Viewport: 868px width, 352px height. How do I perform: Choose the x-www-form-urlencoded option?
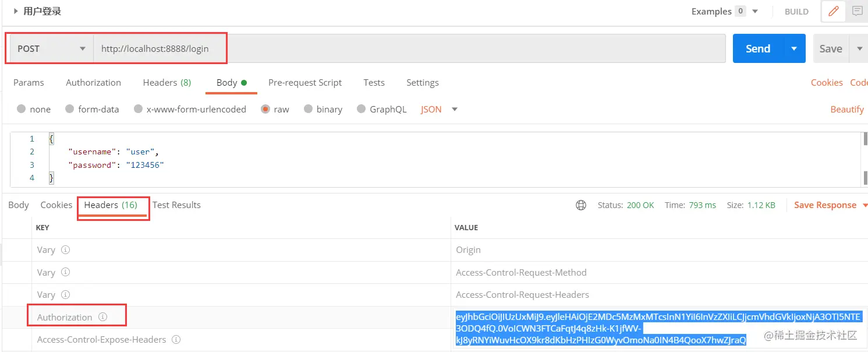point(139,109)
